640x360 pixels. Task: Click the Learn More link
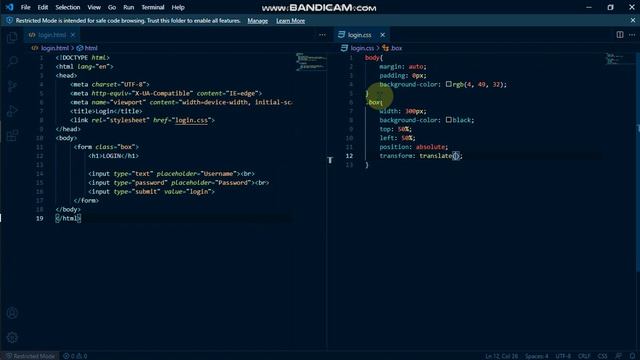291,21
